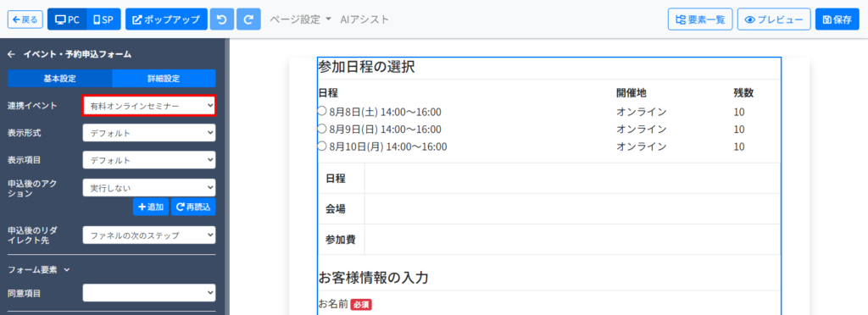
Task: Open the 連携イベント dropdown
Action: click(149, 105)
